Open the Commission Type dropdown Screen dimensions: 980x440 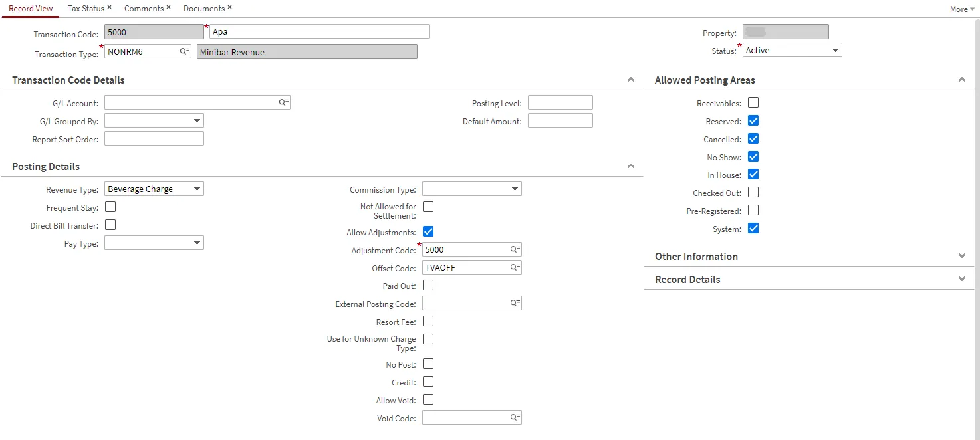472,189
